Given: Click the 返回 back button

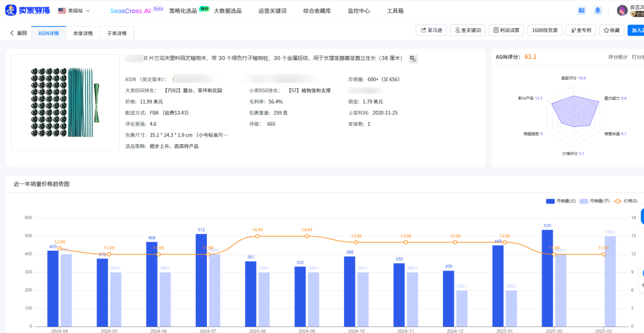Looking at the screenshot, I should [x=18, y=33].
